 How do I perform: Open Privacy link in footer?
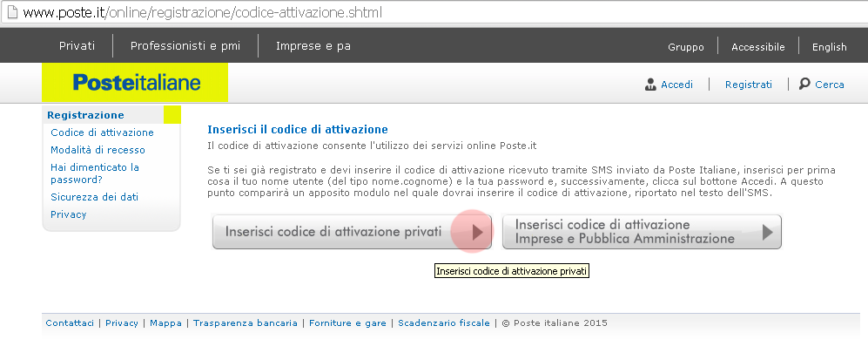coord(122,323)
